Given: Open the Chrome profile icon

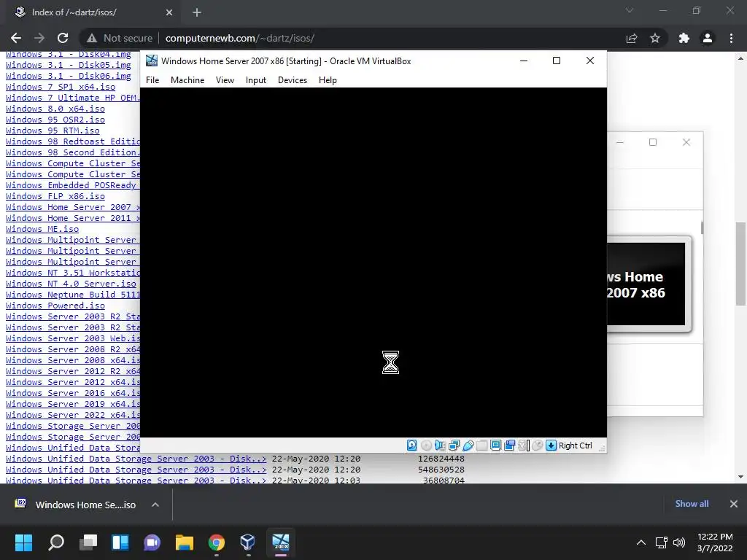Looking at the screenshot, I should click(x=708, y=38).
